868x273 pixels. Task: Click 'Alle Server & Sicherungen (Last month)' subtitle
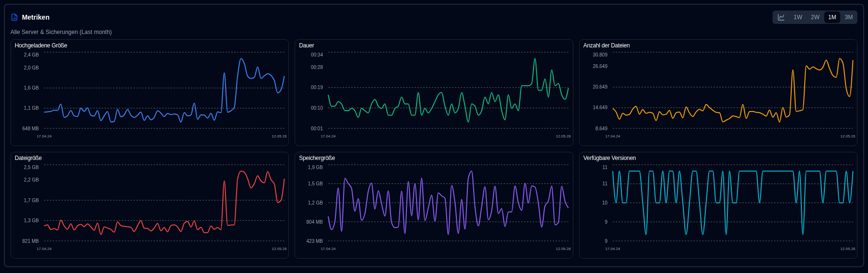coord(61,32)
